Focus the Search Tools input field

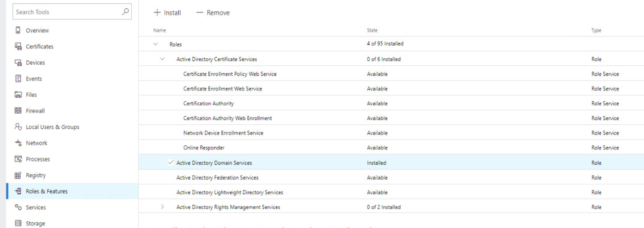72,12
